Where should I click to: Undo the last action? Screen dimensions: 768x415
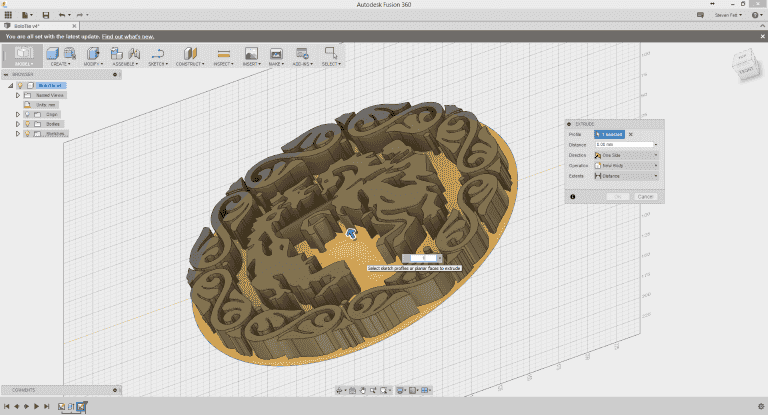pyautogui.click(x=62, y=15)
